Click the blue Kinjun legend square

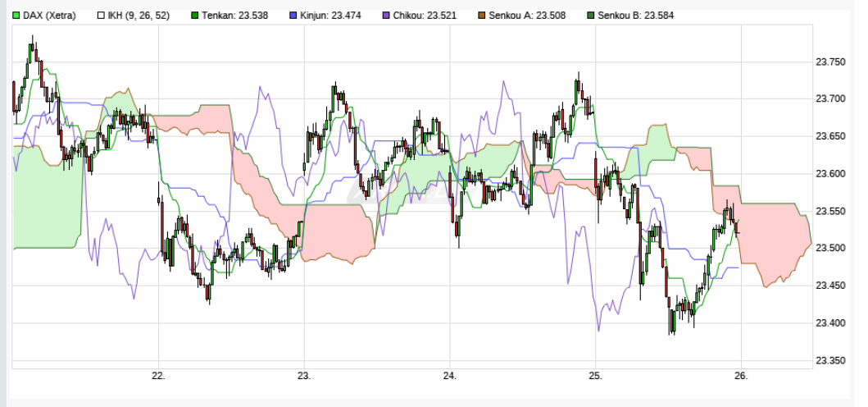tap(294, 15)
